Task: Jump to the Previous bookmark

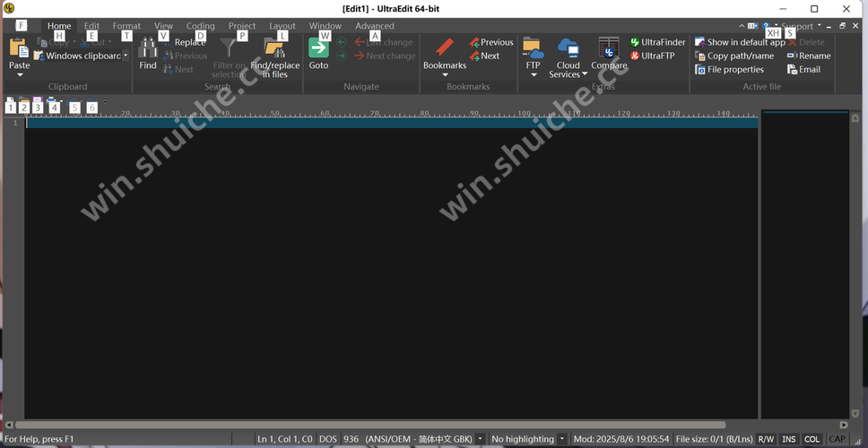Action: [491, 42]
